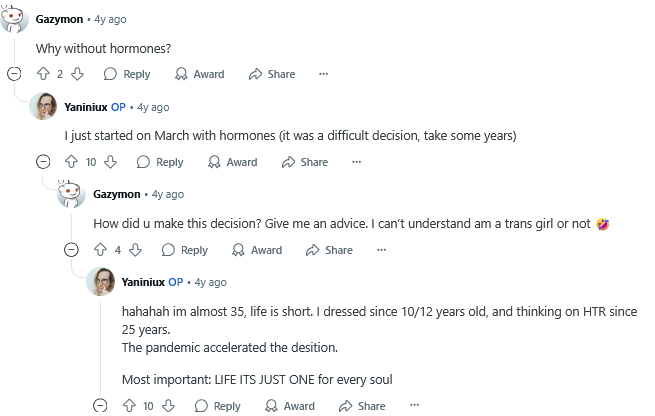Collapse the "How did u make" reply thread

click(x=71, y=250)
